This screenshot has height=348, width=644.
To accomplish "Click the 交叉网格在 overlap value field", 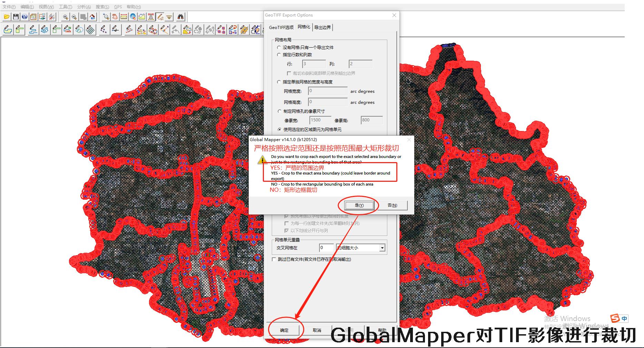I will pos(326,248).
